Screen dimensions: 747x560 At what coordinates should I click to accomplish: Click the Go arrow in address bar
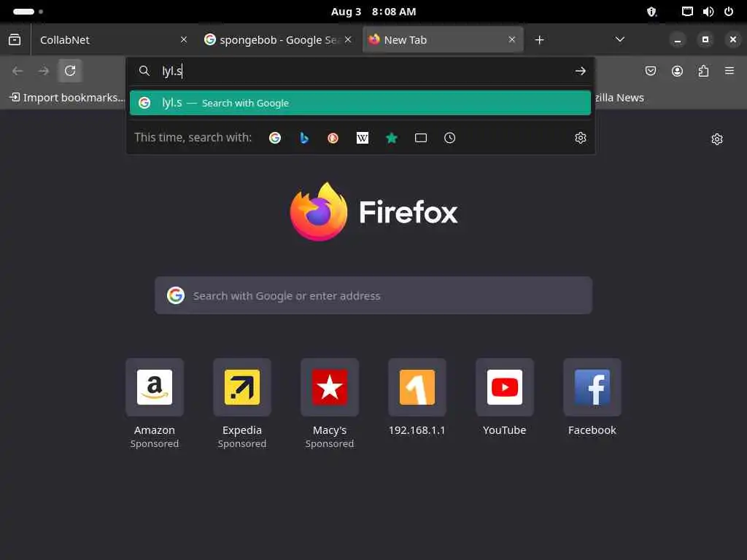[x=580, y=71]
